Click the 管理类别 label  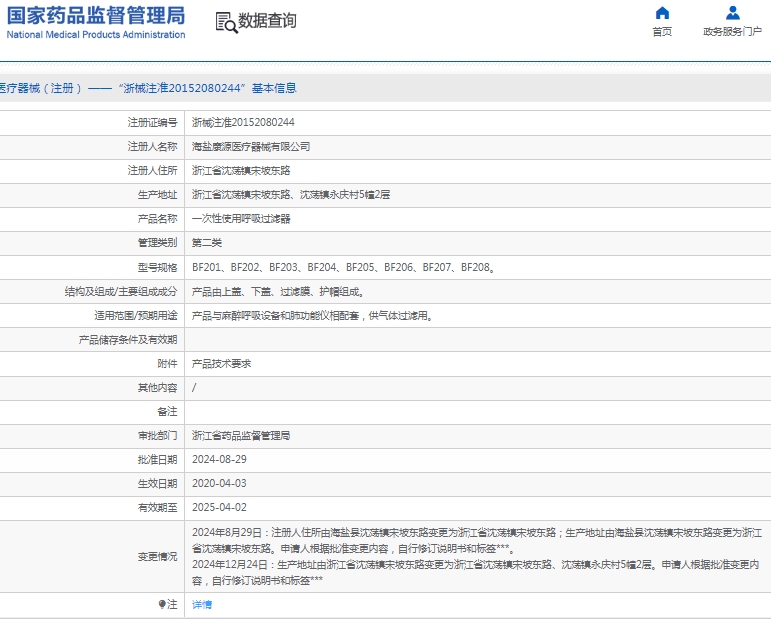tap(157, 243)
